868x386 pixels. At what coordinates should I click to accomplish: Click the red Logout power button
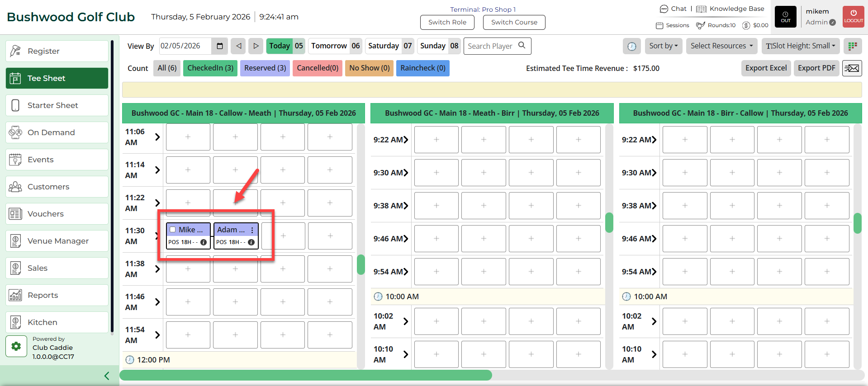(x=853, y=17)
